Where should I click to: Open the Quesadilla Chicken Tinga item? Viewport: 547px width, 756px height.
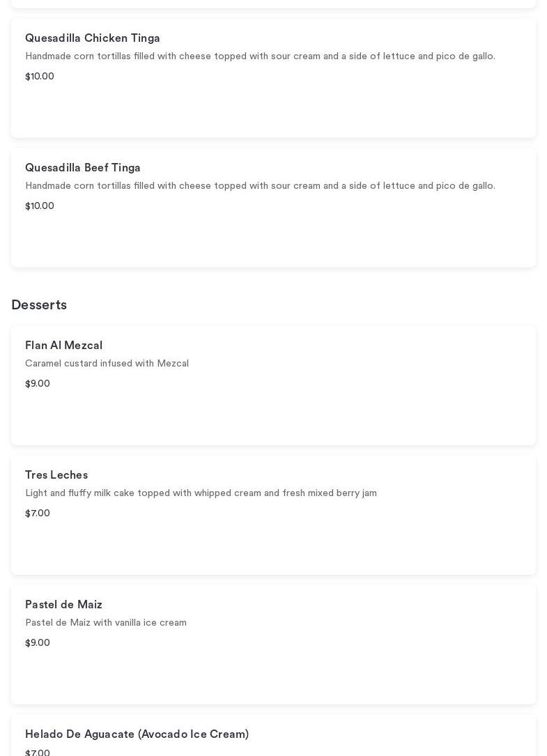(x=93, y=38)
